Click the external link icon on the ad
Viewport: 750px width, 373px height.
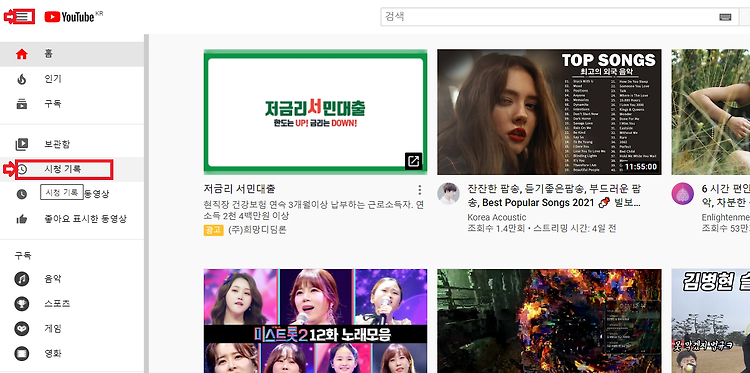pyautogui.click(x=413, y=161)
